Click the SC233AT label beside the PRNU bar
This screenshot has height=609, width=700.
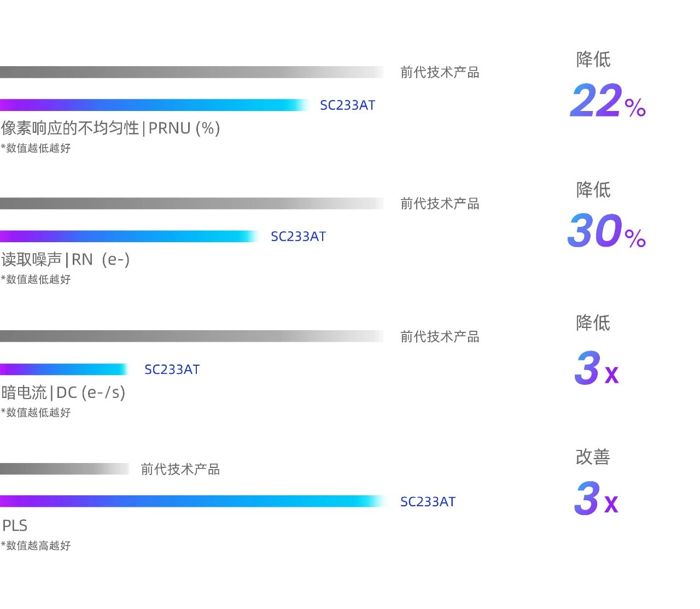tap(347, 105)
